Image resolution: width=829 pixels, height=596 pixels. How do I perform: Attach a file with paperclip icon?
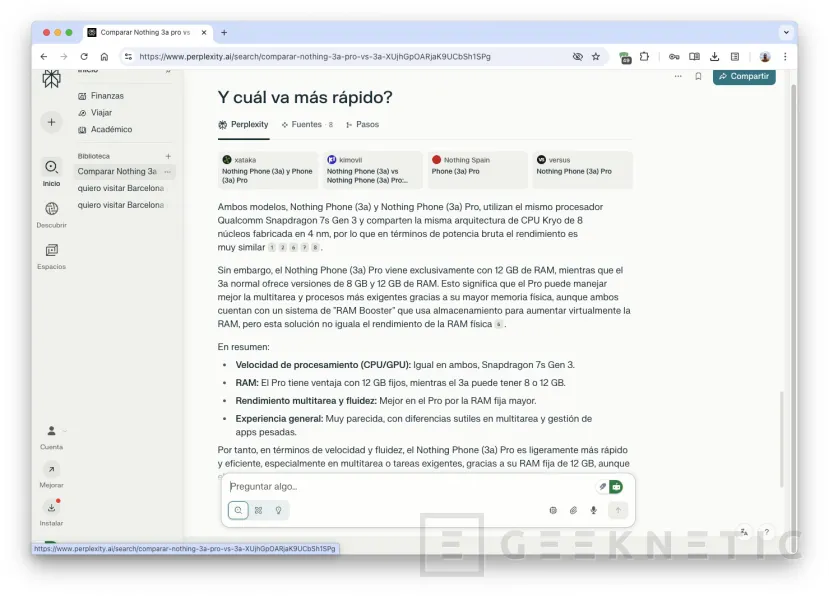point(573,510)
